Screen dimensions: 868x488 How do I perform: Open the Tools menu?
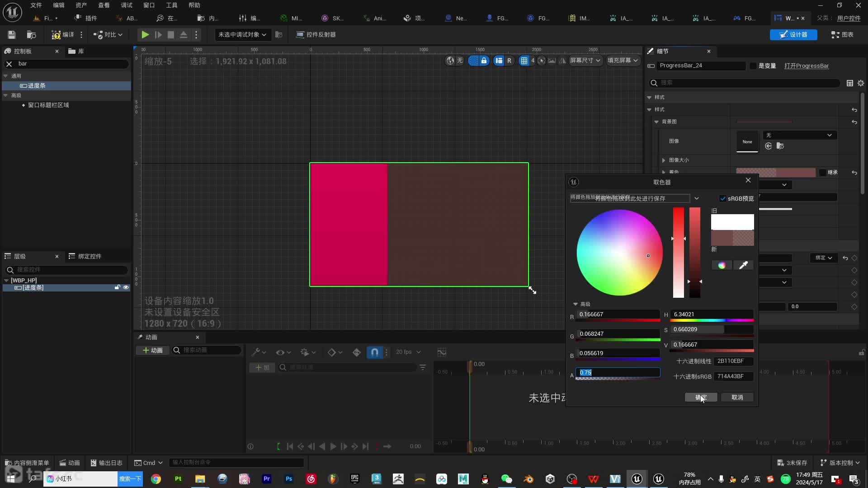point(172,5)
